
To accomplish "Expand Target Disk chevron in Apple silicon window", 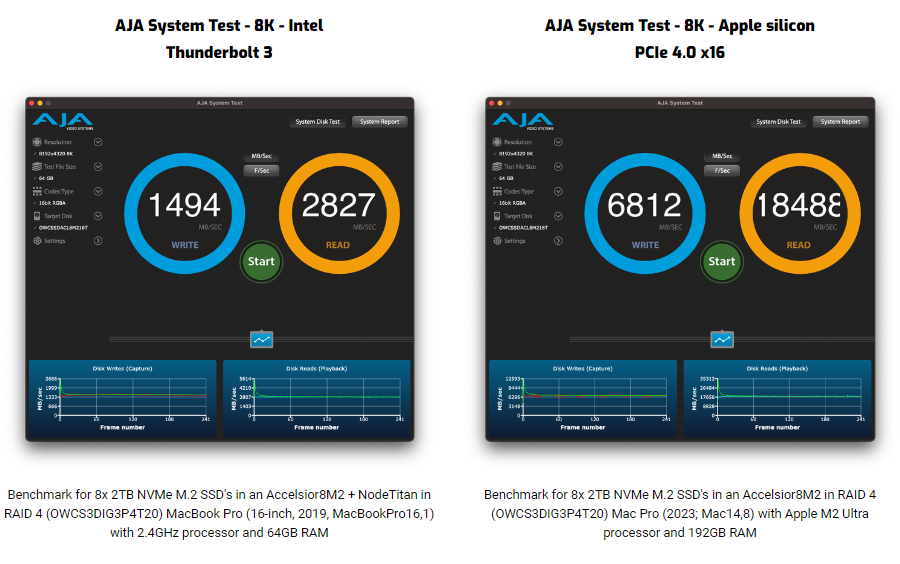I will [558, 216].
